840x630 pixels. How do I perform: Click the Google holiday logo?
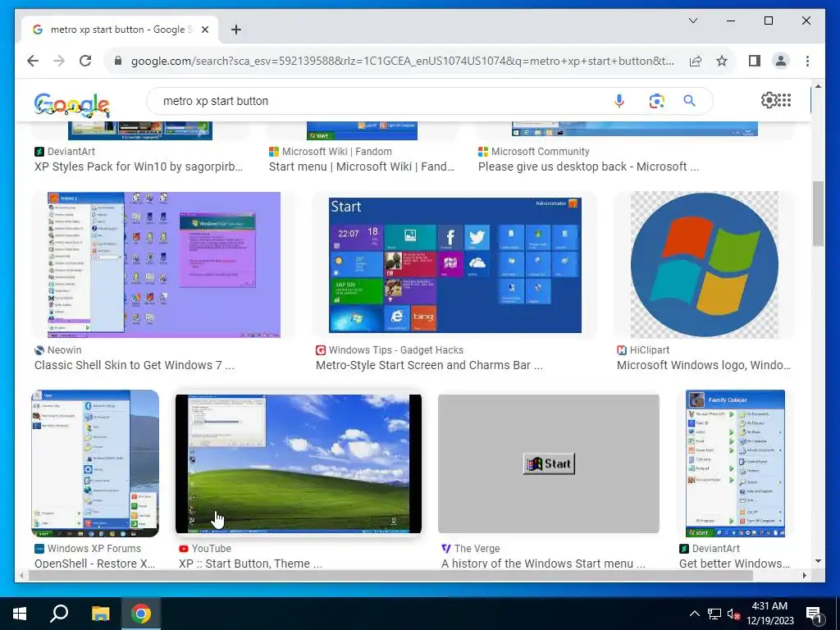(72, 104)
